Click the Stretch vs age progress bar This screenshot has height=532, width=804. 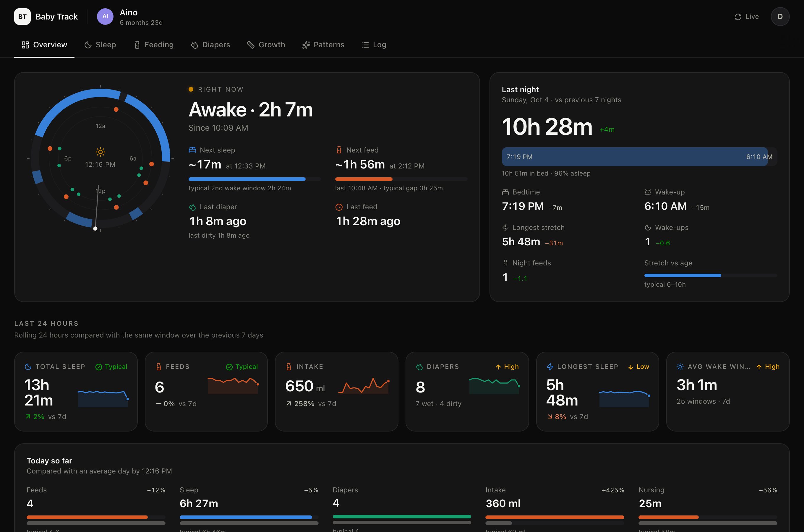coord(711,275)
